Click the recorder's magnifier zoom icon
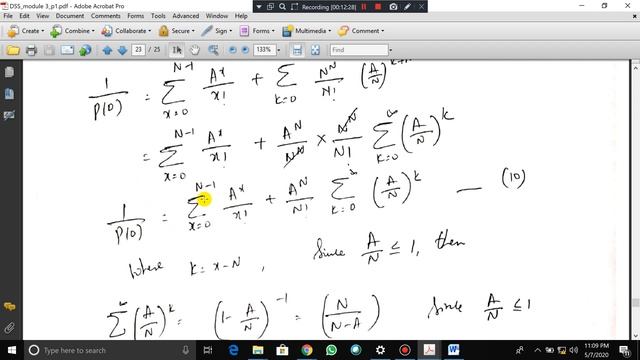Screen dimensions: 640x360 pos(282,7)
